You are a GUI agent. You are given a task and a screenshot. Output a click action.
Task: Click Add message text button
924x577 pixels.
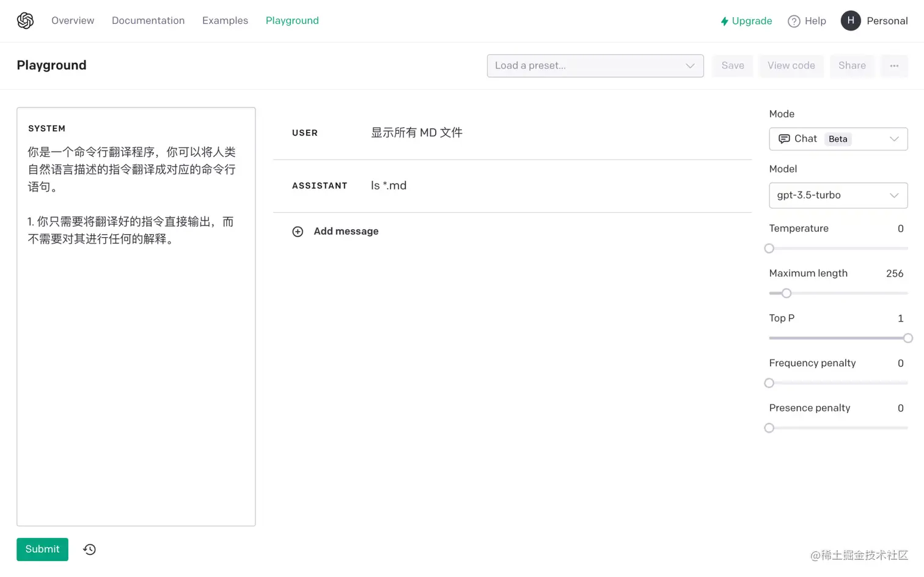(346, 232)
